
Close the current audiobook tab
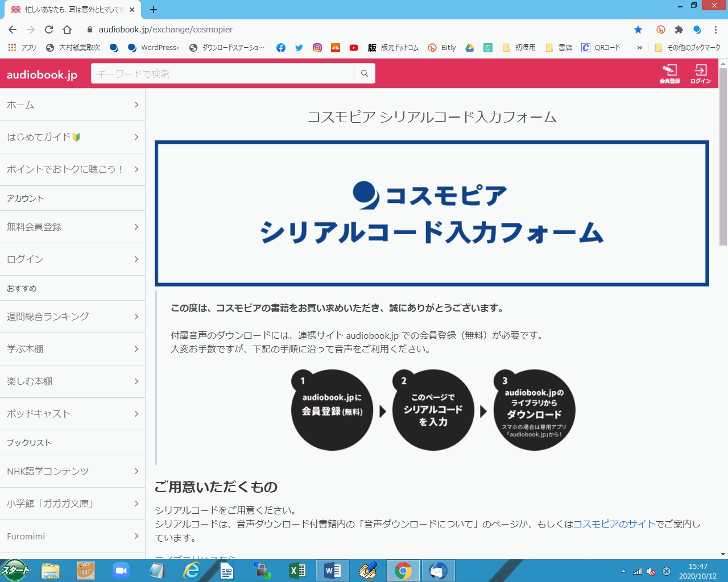[x=132, y=10]
